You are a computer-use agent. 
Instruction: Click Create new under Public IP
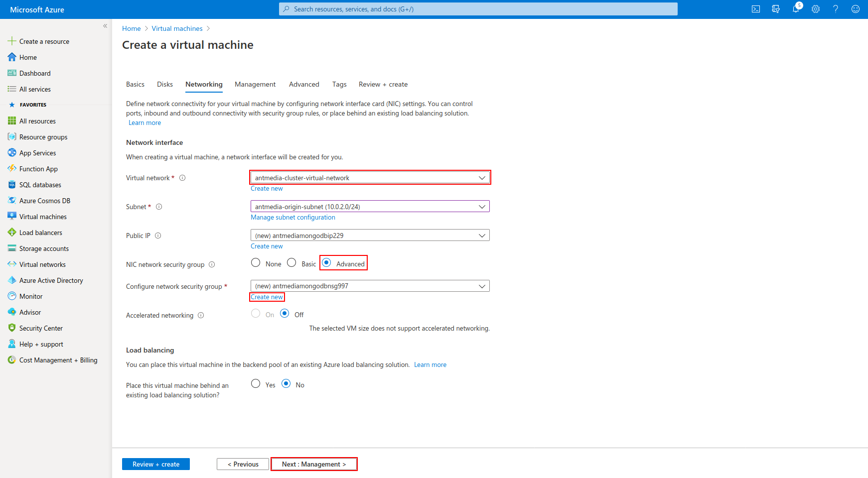267,246
